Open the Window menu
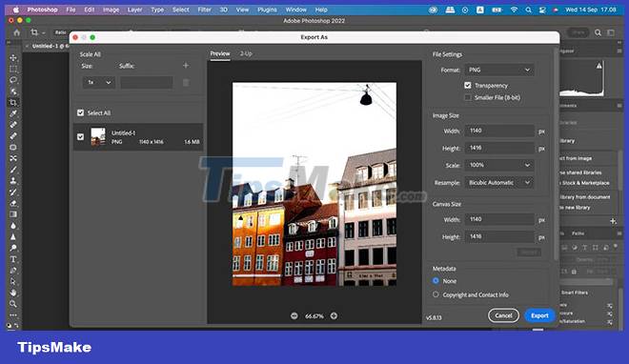Image resolution: width=629 pixels, height=364 pixels. tap(296, 10)
